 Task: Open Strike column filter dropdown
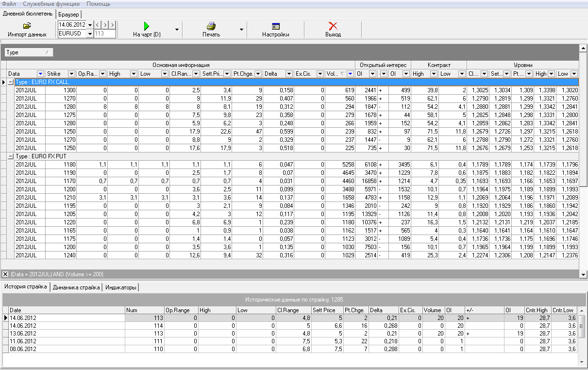(x=71, y=74)
